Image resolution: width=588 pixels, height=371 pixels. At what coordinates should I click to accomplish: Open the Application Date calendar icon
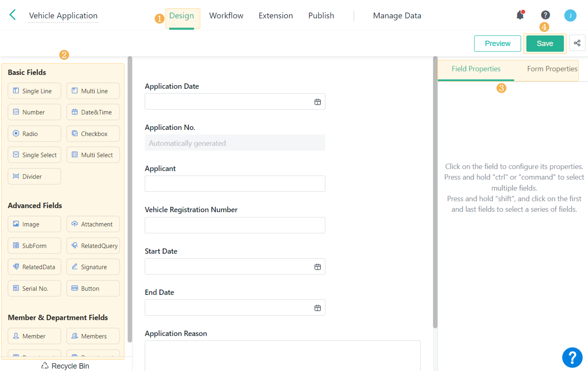(317, 102)
